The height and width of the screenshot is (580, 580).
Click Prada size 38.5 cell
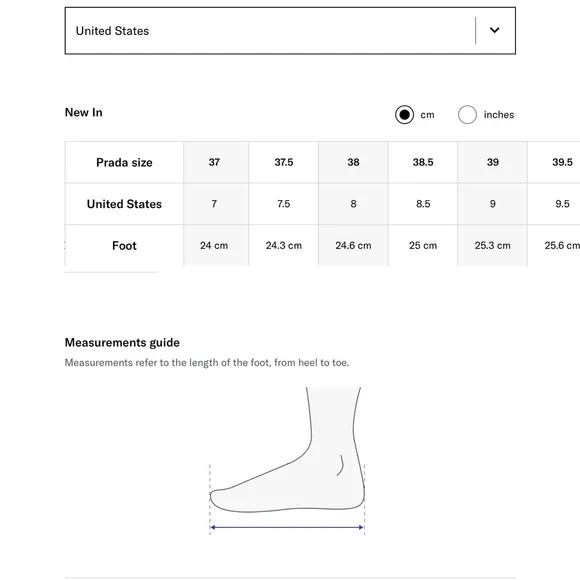pos(423,162)
